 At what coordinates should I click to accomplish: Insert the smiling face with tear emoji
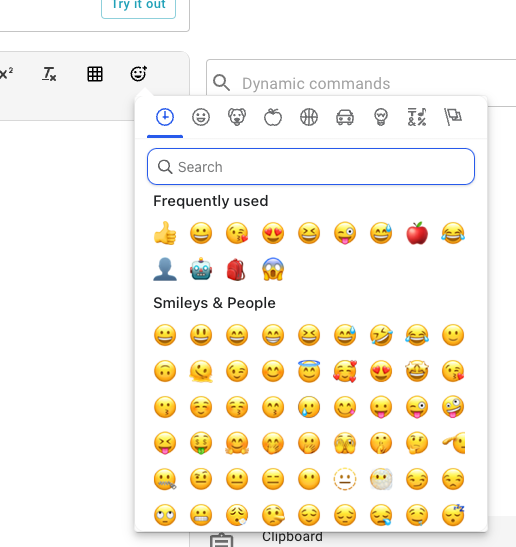click(x=309, y=407)
